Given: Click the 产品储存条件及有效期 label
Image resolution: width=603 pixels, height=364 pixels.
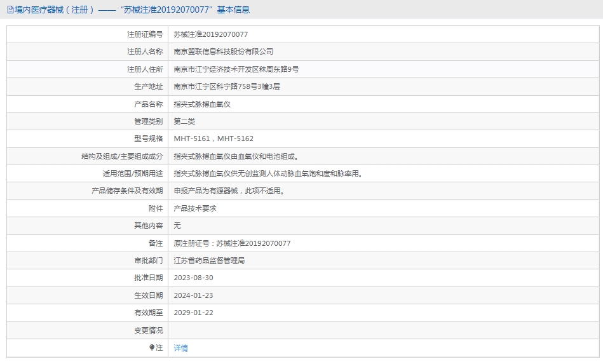Looking at the screenshot, I should click(x=127, y=191).
